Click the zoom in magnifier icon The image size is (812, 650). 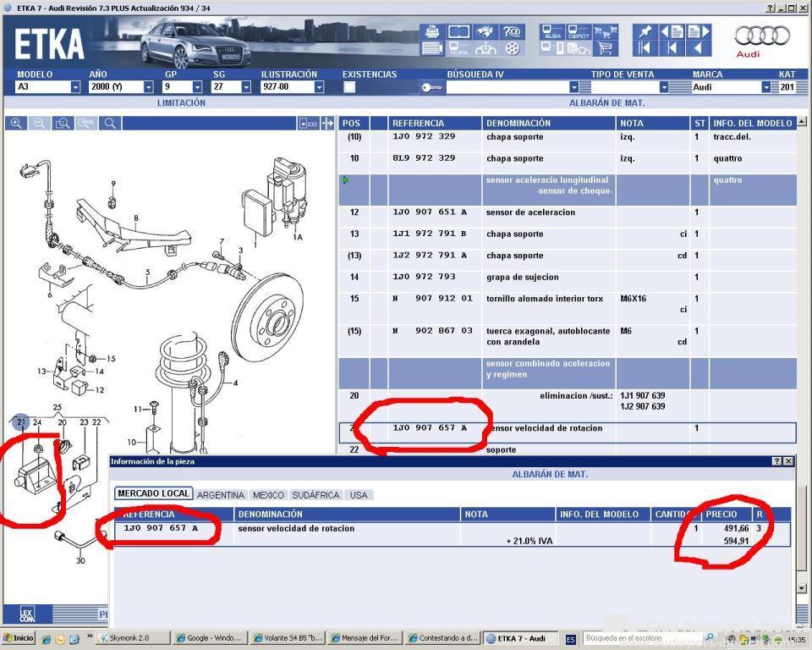(x=17, y=124)
